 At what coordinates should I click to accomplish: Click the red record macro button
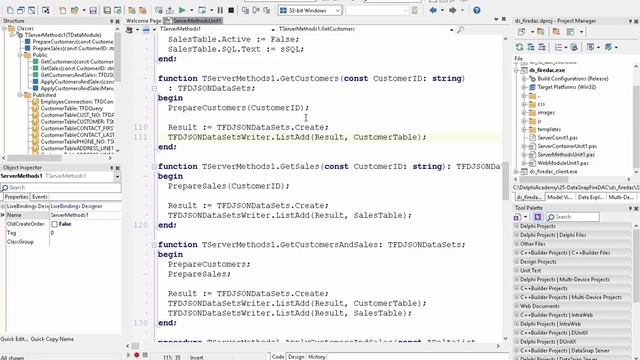point(137,355)
